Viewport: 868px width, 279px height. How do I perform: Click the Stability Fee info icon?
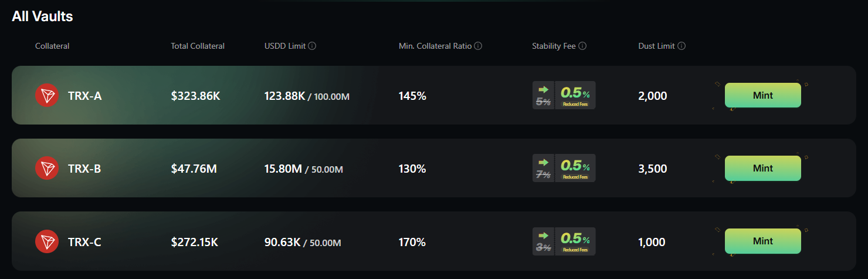[x=582, y=46]
